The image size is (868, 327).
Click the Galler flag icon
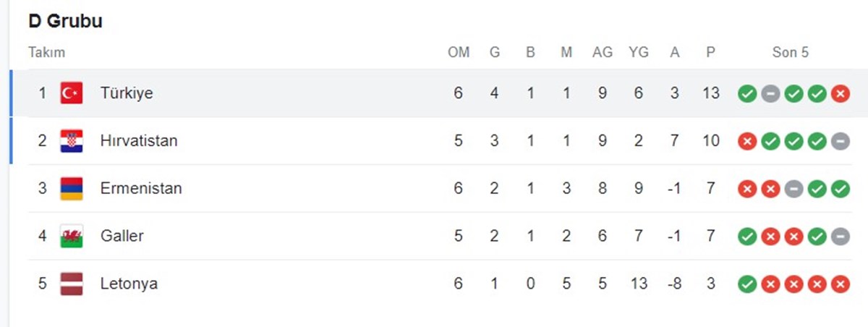coord(72,236)
